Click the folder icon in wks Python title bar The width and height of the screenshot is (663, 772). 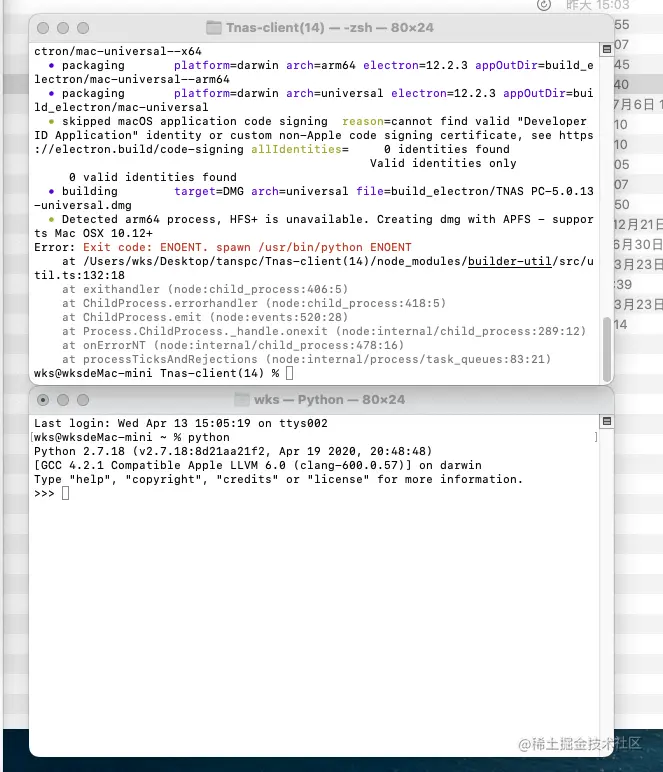(x=241, y=399)
